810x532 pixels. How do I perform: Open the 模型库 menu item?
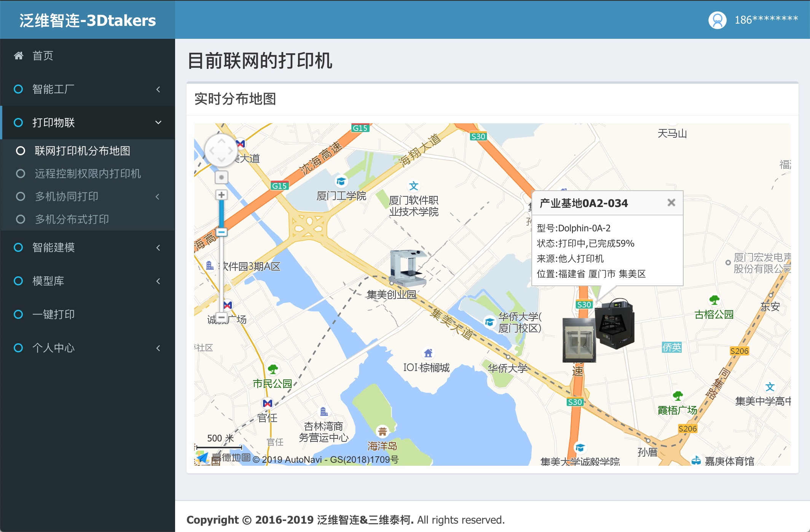[88, 281]
